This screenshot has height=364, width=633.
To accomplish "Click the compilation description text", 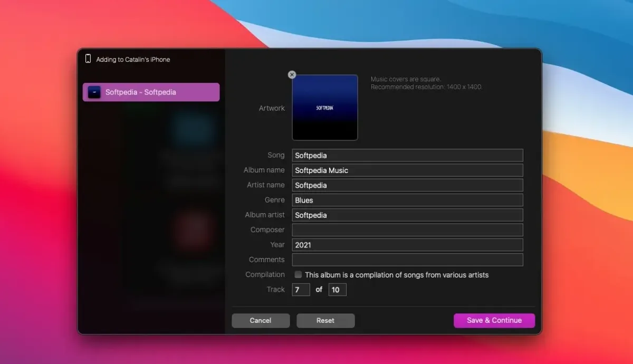I will (x=397, y=275).
